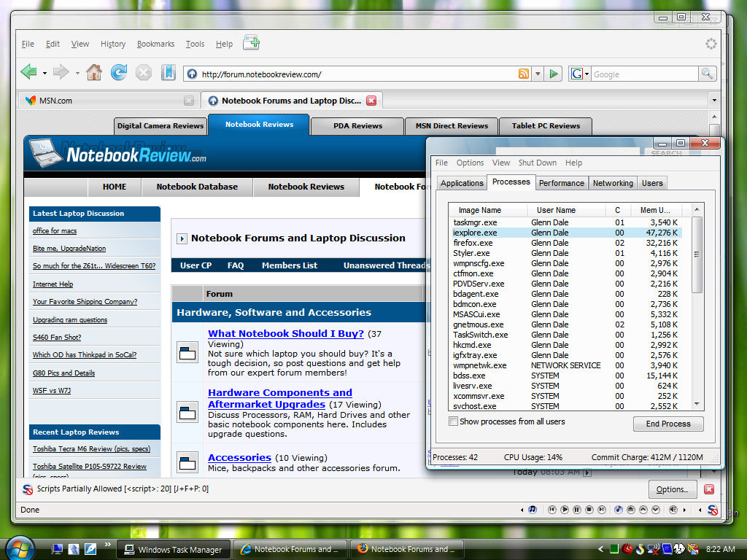Click into the Google search field
Image resolution: width=747 pixels, height=560 pixels.
[645, 74]
